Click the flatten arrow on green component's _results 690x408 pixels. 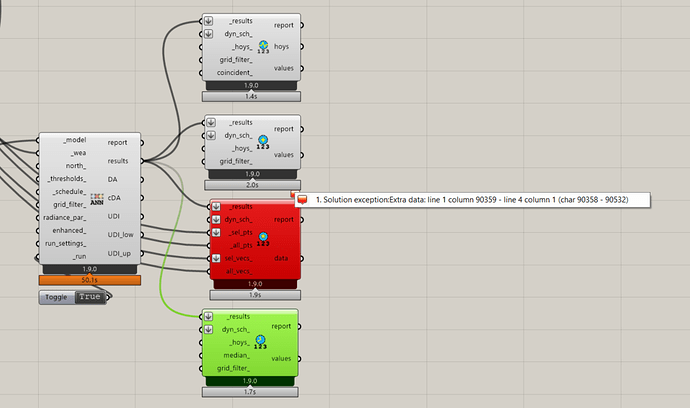click(x=209, y=316)
